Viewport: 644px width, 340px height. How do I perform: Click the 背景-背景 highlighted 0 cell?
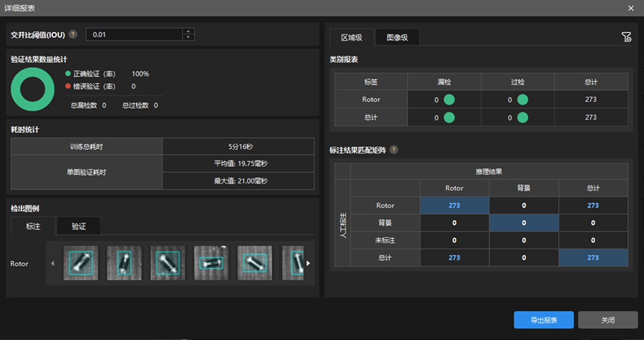[524, 222]
